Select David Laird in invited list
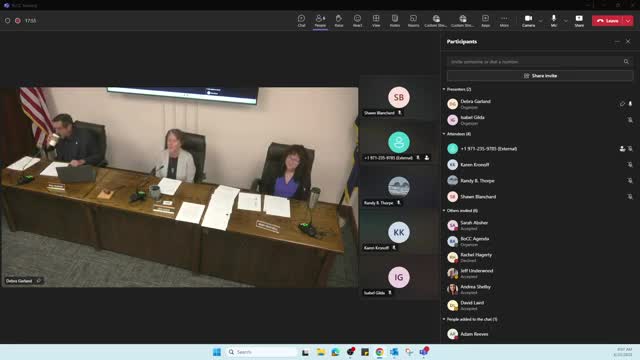Screen dimensions: 640x360 coord(539,305)
